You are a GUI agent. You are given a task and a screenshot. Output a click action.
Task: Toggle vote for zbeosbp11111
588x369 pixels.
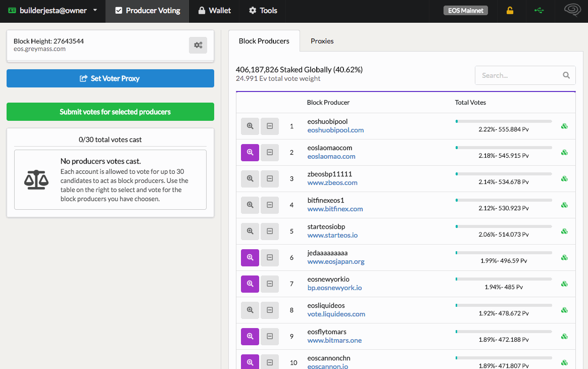pyautogui.click(x=270, y=178)
